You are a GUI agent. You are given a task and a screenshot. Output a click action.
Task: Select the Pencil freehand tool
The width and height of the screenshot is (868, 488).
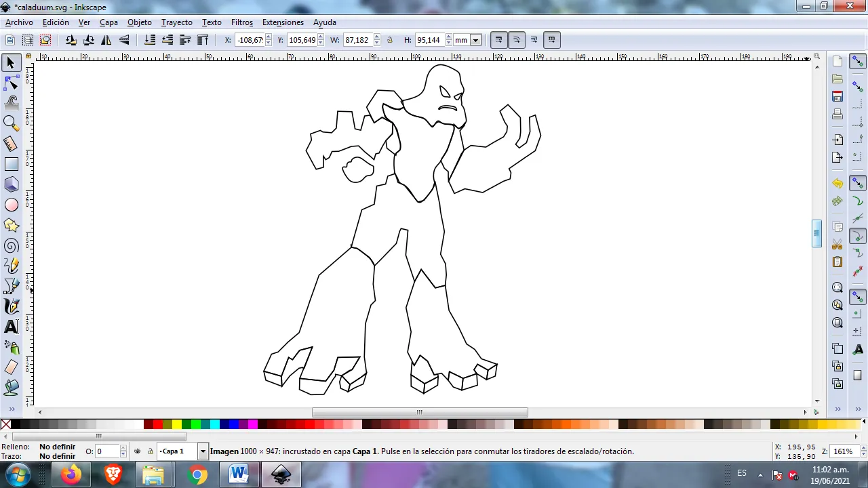click(11, 266)
